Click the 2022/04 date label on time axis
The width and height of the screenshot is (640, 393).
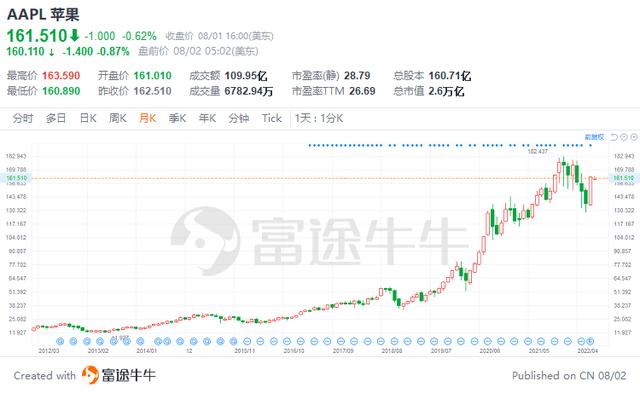coord(588,351)
